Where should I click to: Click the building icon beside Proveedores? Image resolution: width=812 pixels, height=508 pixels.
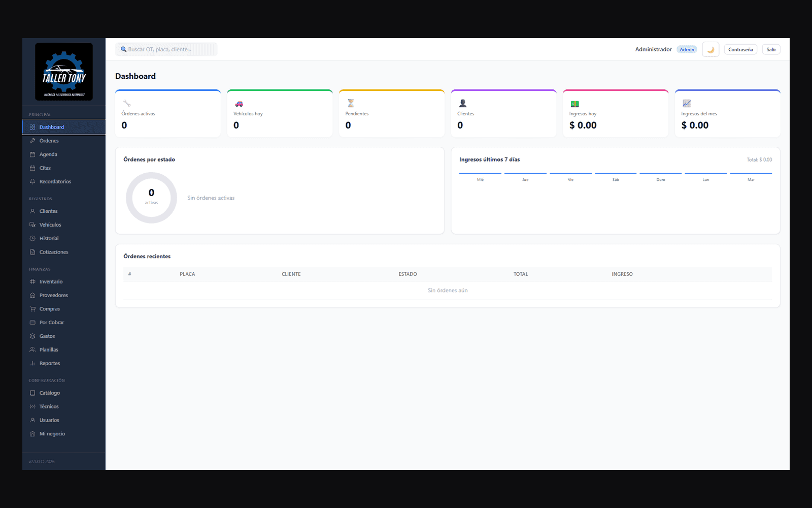pyautogui.click(x=32, y=295)
